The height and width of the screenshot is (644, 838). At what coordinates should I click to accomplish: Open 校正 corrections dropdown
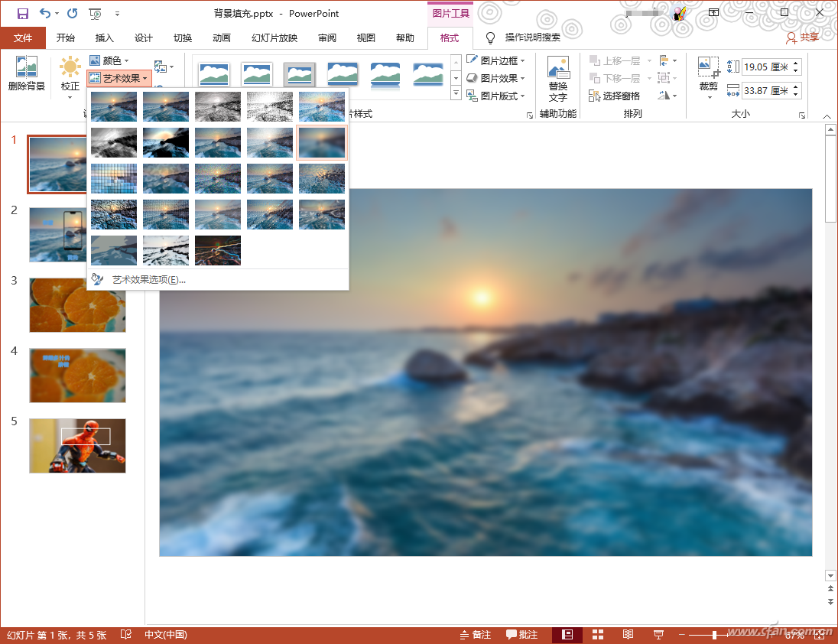(70, 77)
